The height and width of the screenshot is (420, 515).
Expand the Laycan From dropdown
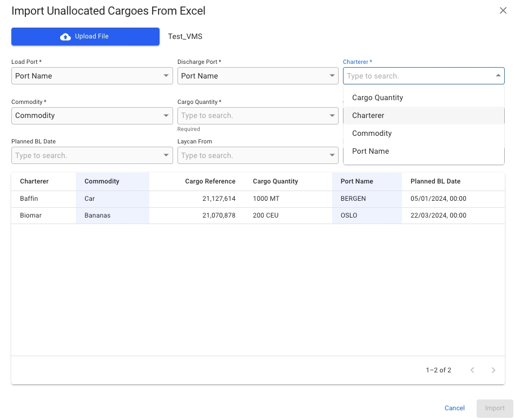(332, 155)
